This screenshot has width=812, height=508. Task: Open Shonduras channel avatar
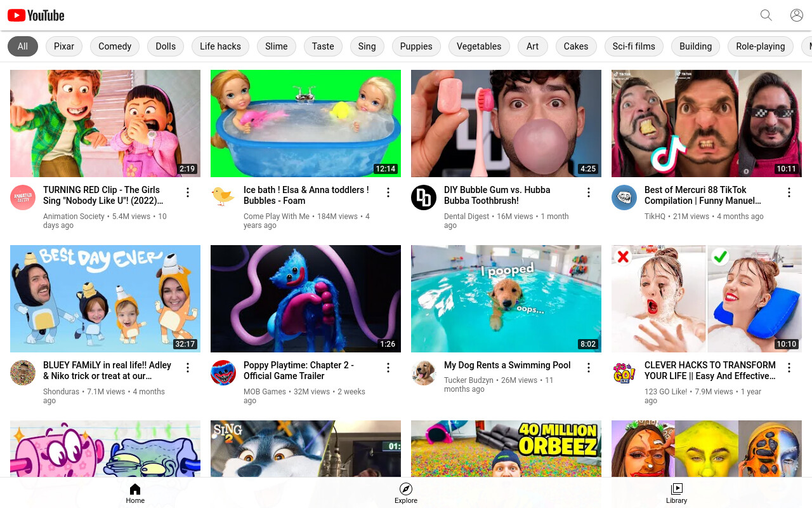(23, 373)
